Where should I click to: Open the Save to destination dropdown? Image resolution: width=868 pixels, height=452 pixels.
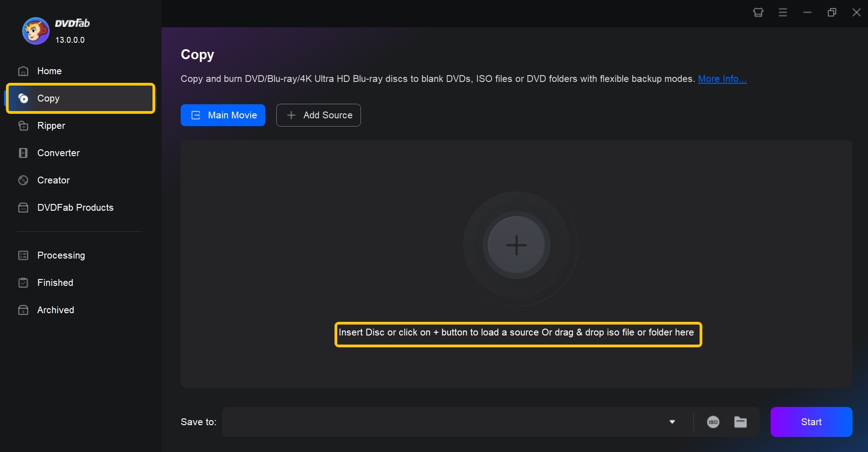click(672, 422)
